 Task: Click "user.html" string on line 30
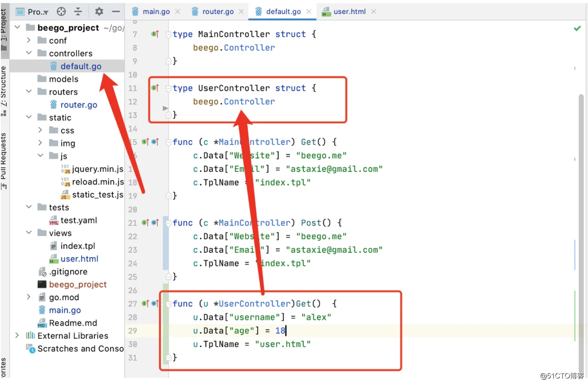(283, 344)
